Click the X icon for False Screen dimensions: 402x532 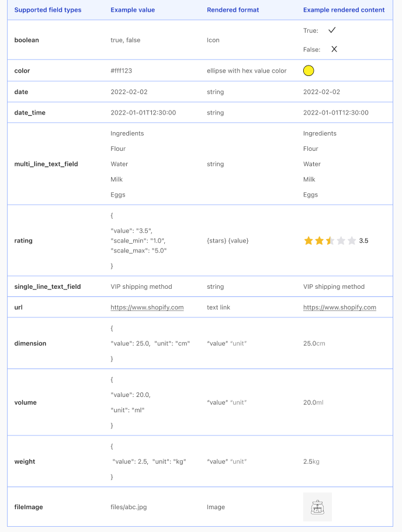pos(334,49)
